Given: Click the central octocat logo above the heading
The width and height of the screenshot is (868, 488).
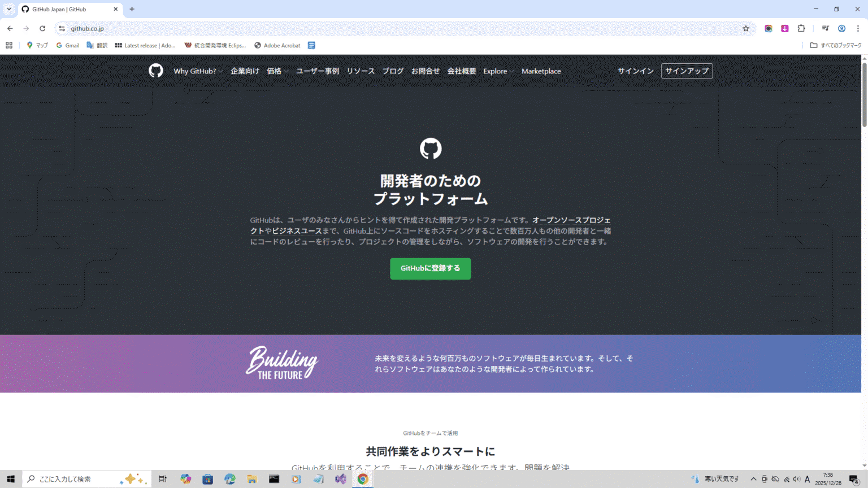Looking at the screenshot, I should point(431,148).
